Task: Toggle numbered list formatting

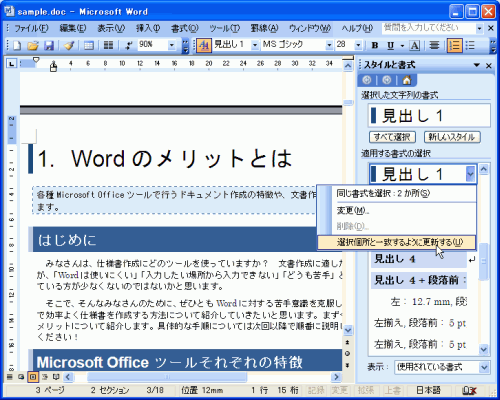Action: pyautogui.click(x=454, y=45)
